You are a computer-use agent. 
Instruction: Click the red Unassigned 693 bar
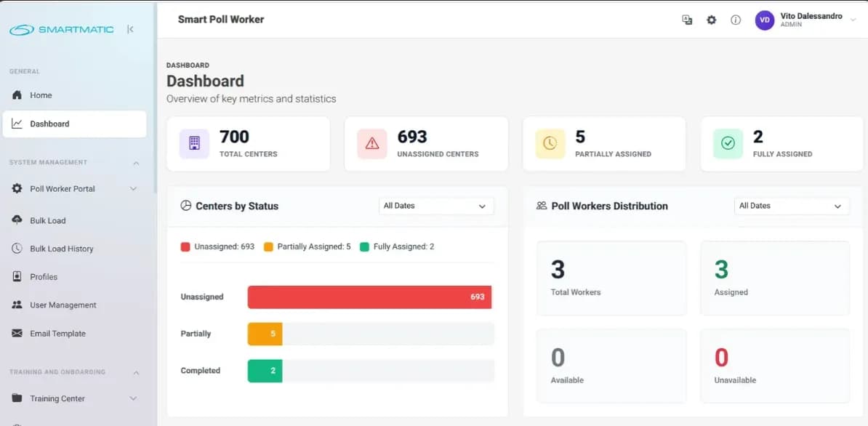pyautogui.click(x=369, y=297)
